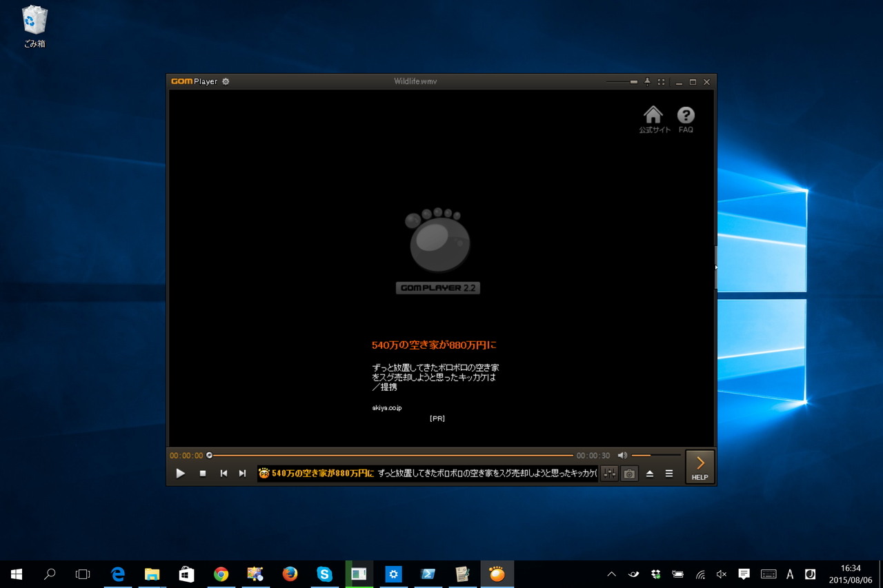The image size is (883, 588).
Task: Open the GOM Player control panel equalizer icon
Action: (609, 474)
